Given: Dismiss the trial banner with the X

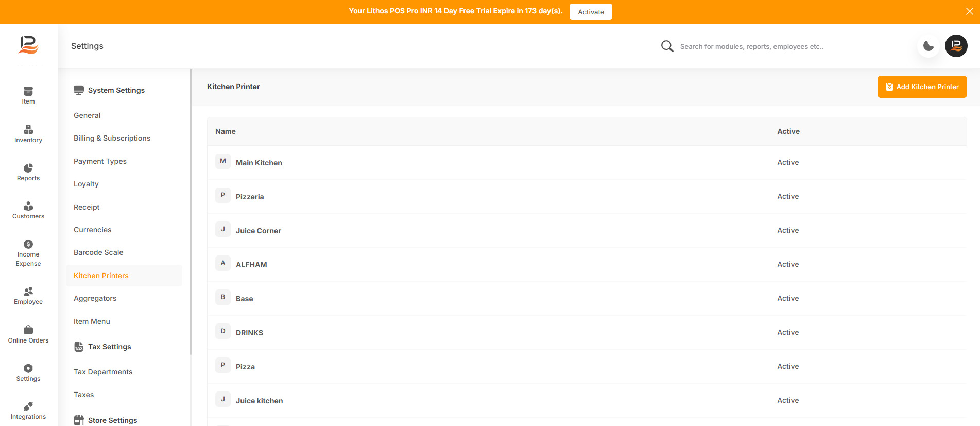Looking at the screenshot, I should (970, 11).
